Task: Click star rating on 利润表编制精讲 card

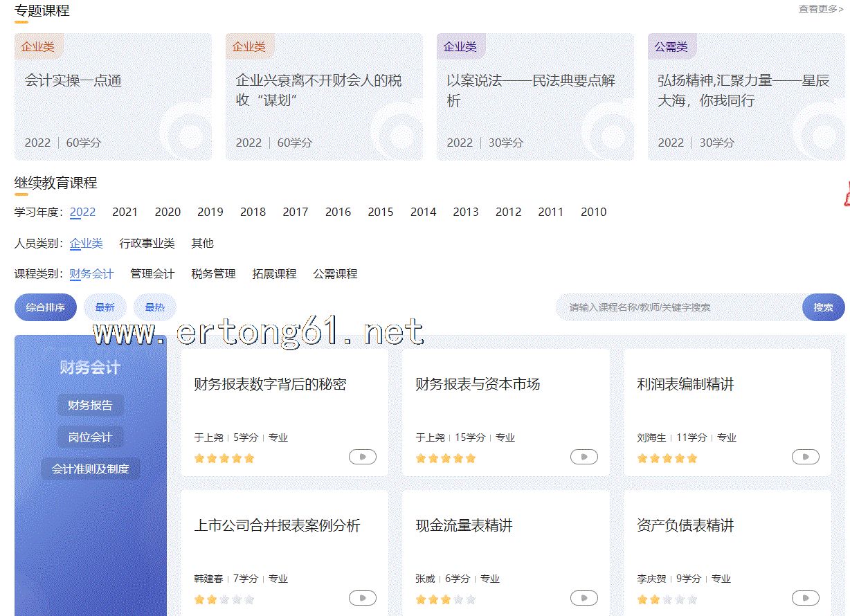Action: (667, 458)
